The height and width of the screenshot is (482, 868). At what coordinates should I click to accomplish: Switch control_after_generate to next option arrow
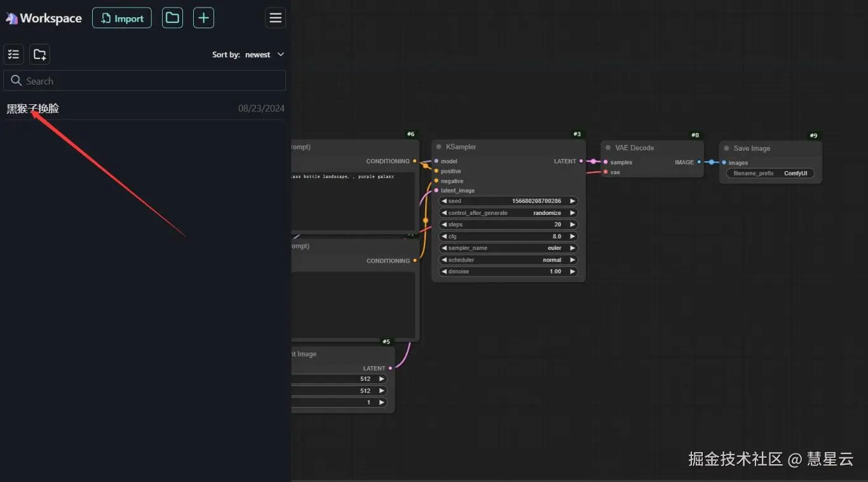(x=573, y=213)
